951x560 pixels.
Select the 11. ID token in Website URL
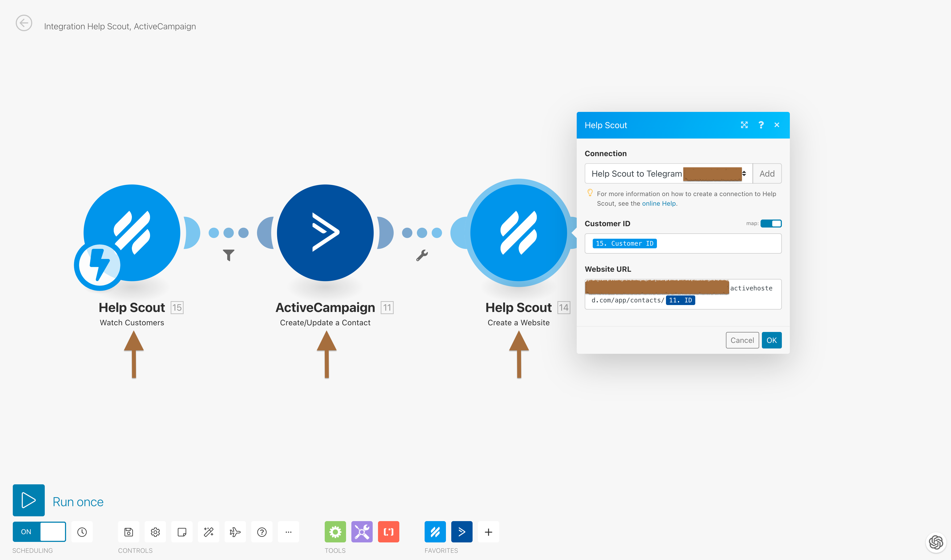pyautogui.click(x=680, y=300)
